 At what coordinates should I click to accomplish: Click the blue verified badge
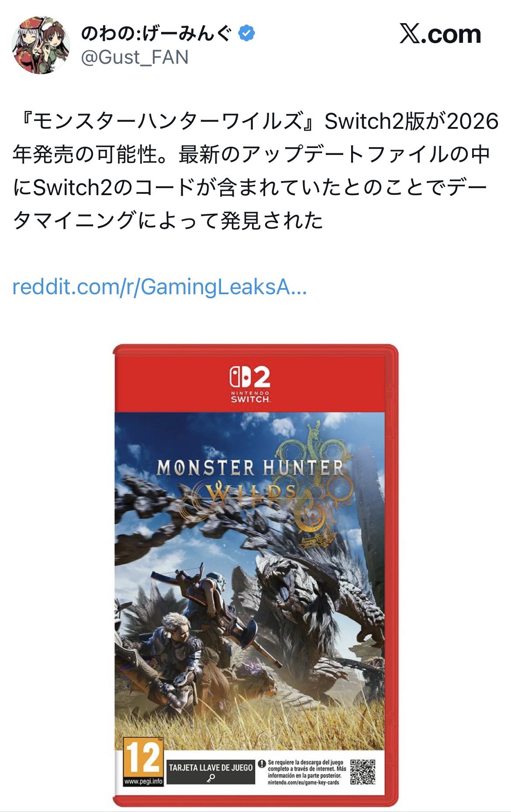coord(247,34)
